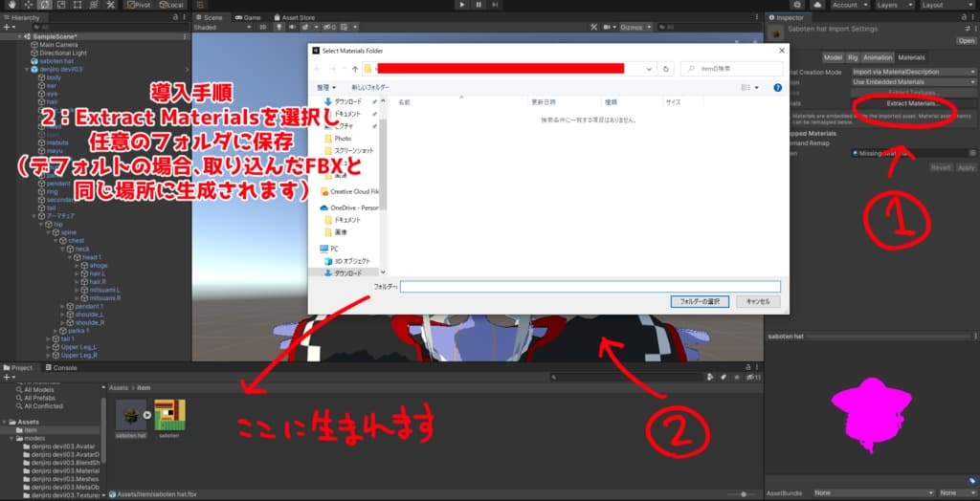Click キャンセル button in dialog

tap(758, 302)
